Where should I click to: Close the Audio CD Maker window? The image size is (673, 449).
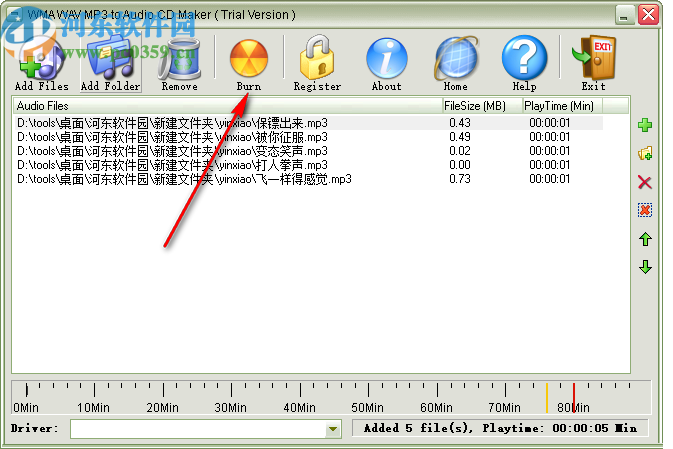coord(649,15)
